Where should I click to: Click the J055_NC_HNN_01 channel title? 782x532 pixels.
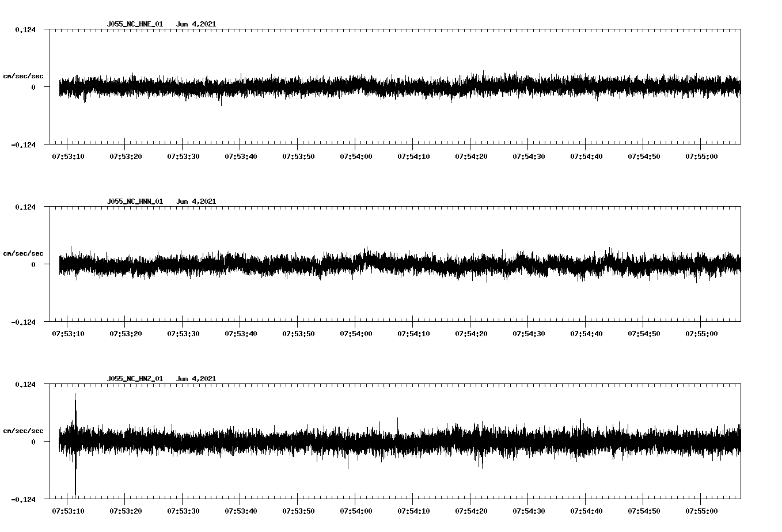click(135, 202)
